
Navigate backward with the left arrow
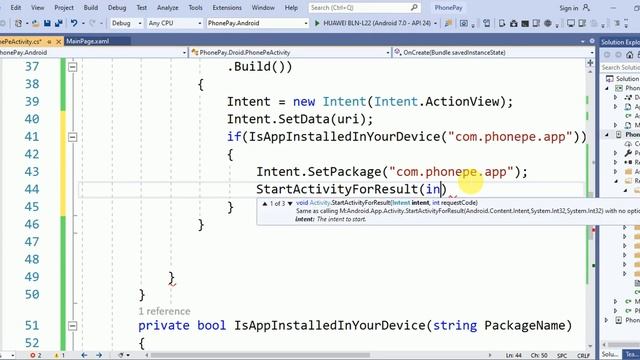84,356
